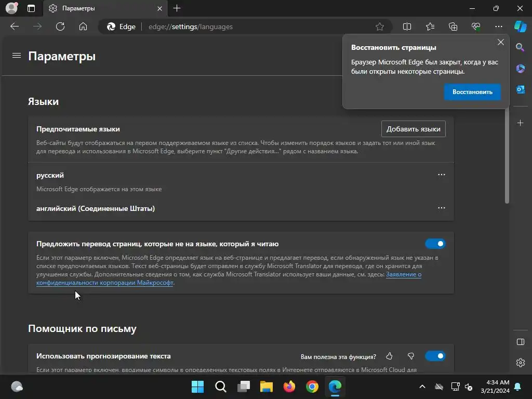This screenshot has width=532, height=399.
Task: Open the tab actions menu icon
Action: [x=31, y=8]
